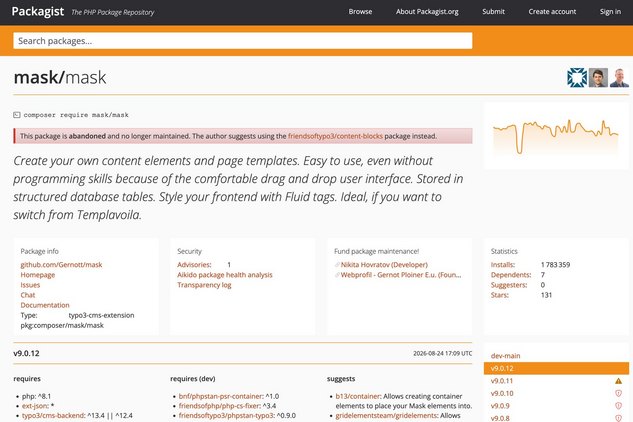633x422 pixels.
Task: Open the Chat link
Action: pos(28,295)
